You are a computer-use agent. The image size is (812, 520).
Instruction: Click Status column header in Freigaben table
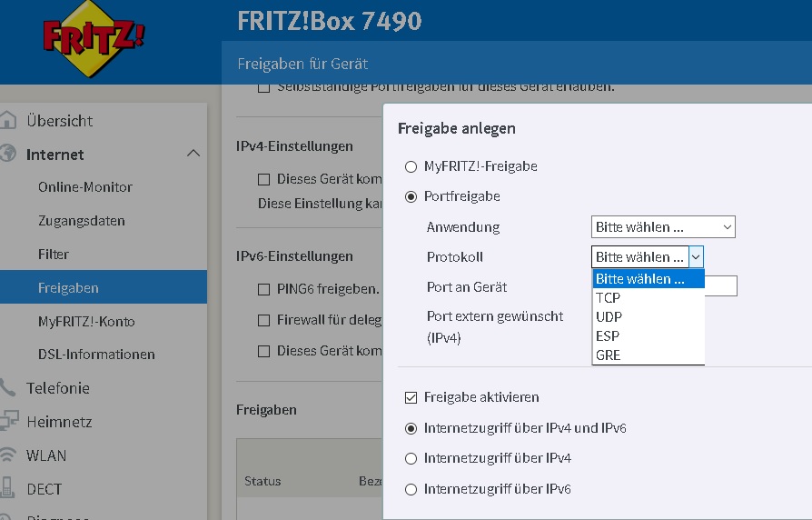pos(262,481)
